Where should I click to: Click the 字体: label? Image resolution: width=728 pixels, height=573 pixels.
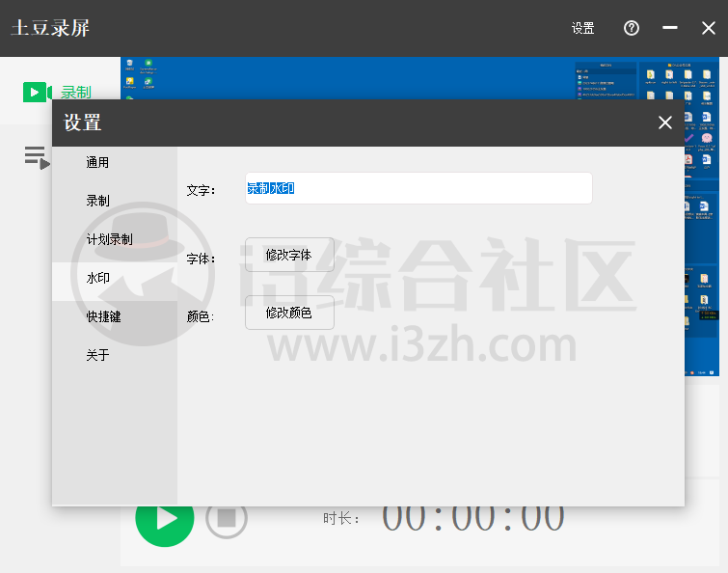(x=201, y=259)
